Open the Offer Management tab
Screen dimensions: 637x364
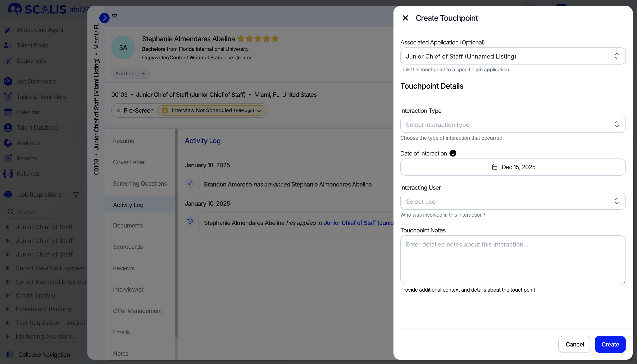[137, 311]
